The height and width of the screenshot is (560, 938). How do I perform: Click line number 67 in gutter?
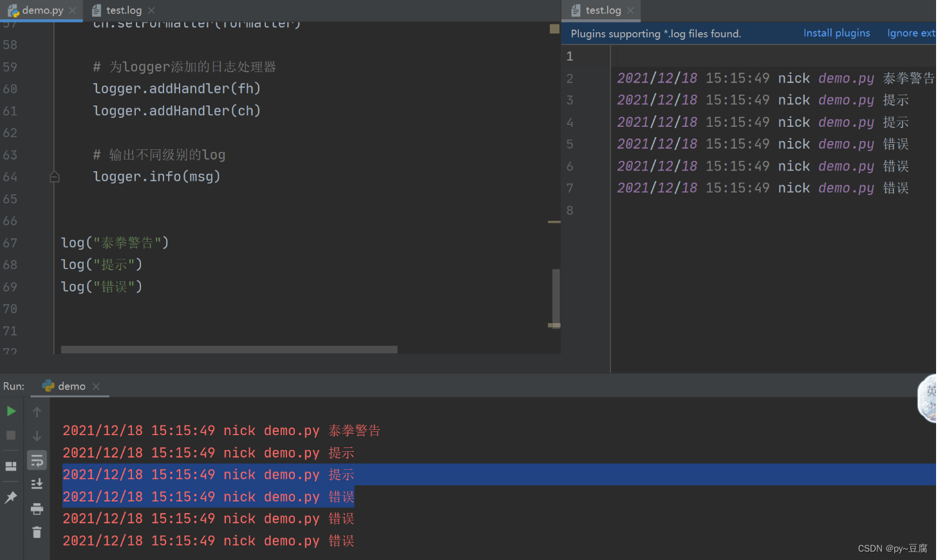10,243
